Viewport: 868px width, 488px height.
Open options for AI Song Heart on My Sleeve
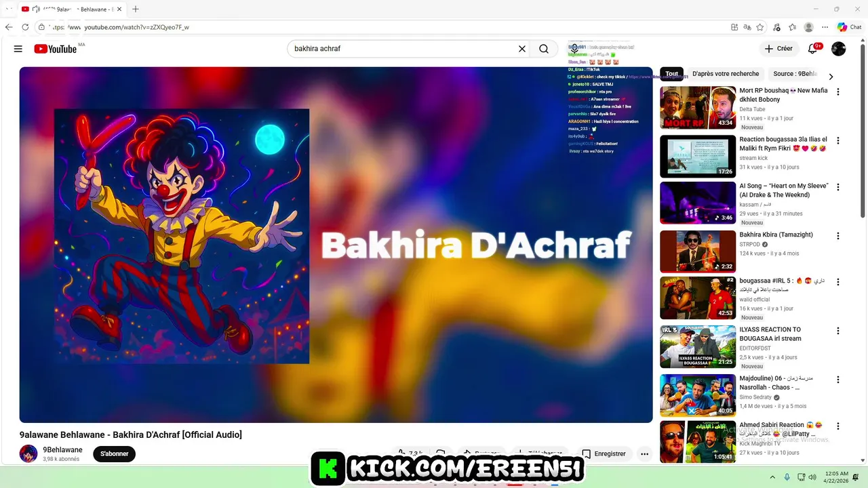click(x=838, y=186)
